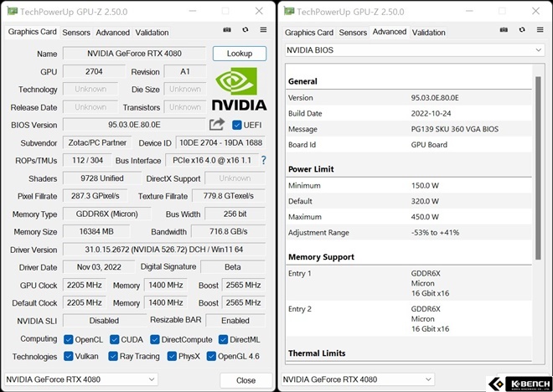This screenshot has height=392, width=553.
Task: Click the Subvendor field Zotac/PC Partner
Action: coord(97,142)
